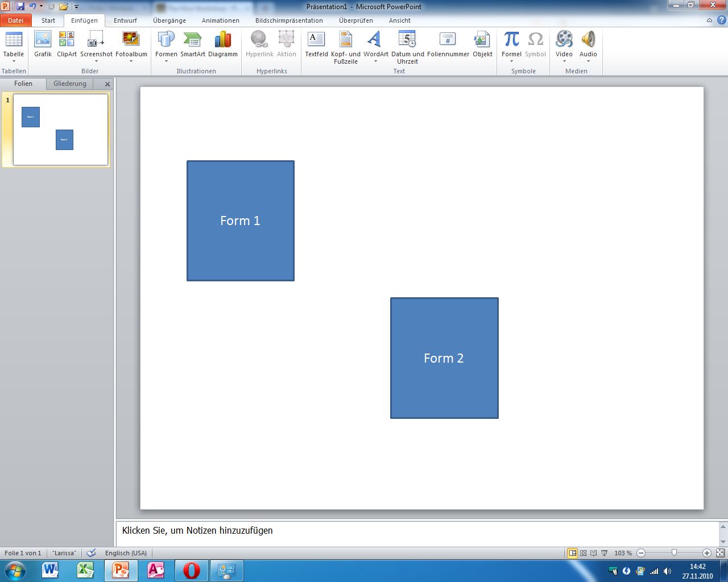
Task: Click the Englisch (USA) language indicator
Action: coord(125,552)
